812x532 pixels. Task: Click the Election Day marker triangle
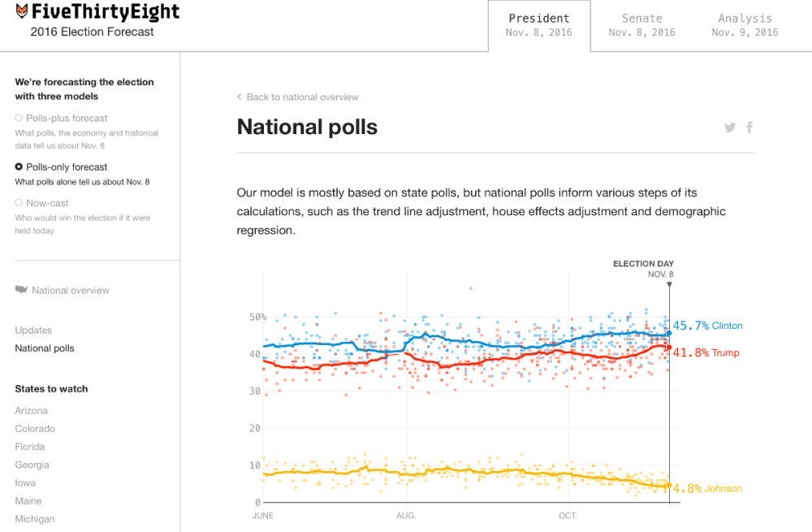pyautogui.click(x=669, y=284)
